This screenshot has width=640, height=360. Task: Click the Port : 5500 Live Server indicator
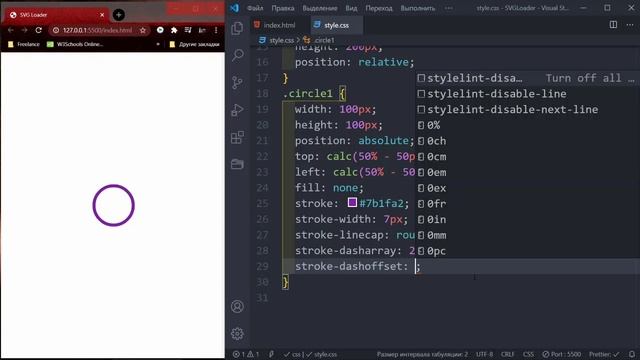[562, 354]
